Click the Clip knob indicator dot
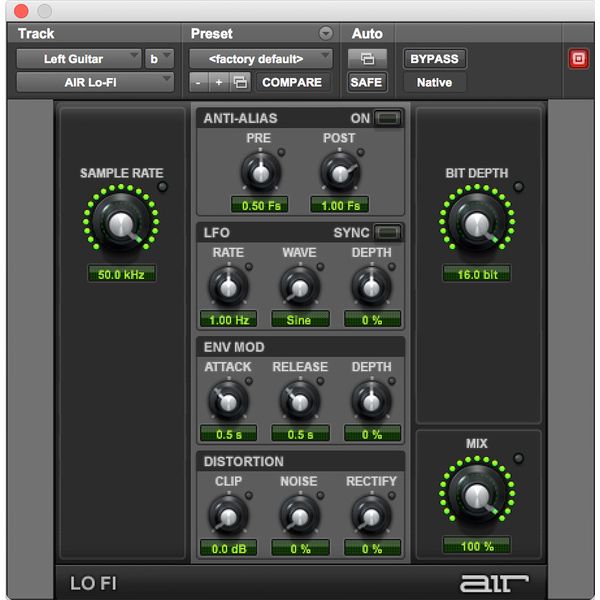Image resolution: width=600 pixels, height=600 pixels. [249, 496]
